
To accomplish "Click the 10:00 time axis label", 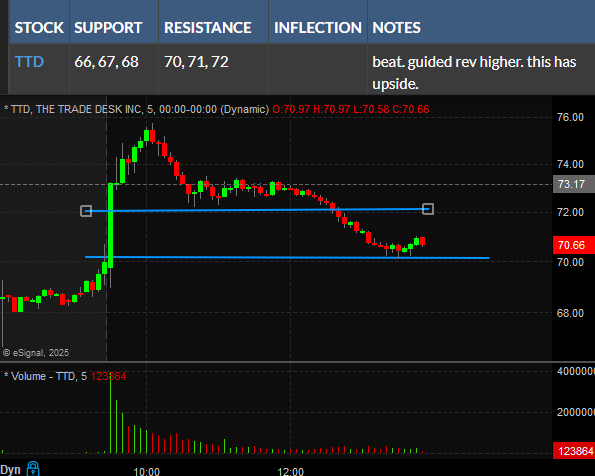I will (147, 472).
